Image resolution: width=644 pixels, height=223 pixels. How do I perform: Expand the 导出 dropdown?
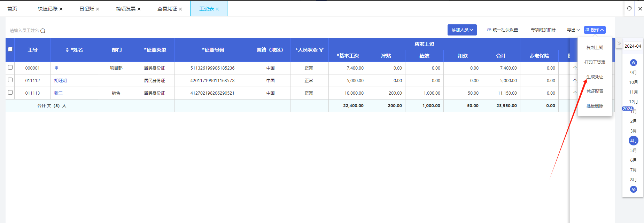573,30
